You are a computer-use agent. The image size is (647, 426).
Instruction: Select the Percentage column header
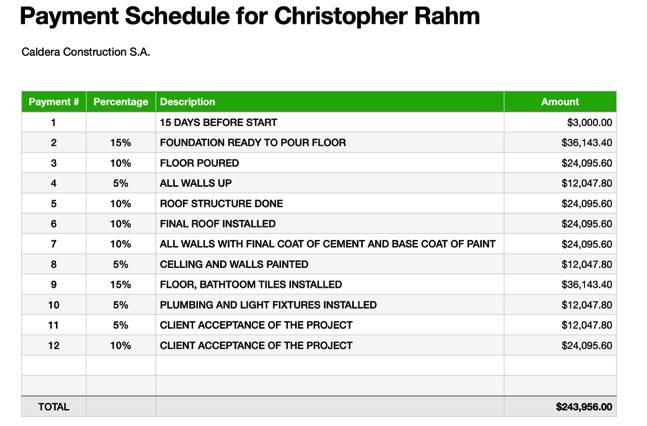tap(120, 102)
